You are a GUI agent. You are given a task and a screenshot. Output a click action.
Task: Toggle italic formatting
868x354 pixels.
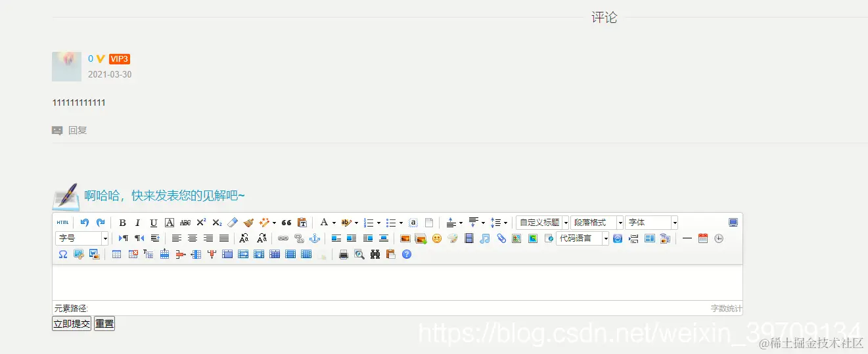tap(137, 223)
